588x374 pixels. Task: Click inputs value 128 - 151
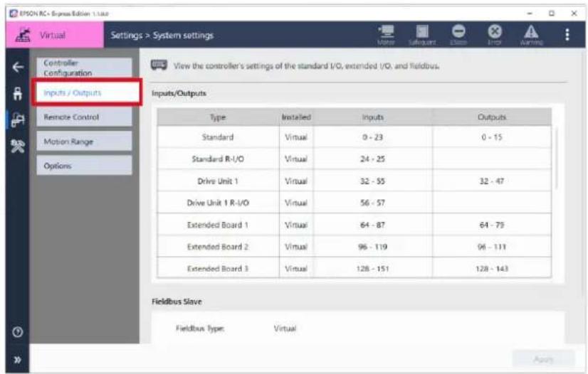click(373, 269)
